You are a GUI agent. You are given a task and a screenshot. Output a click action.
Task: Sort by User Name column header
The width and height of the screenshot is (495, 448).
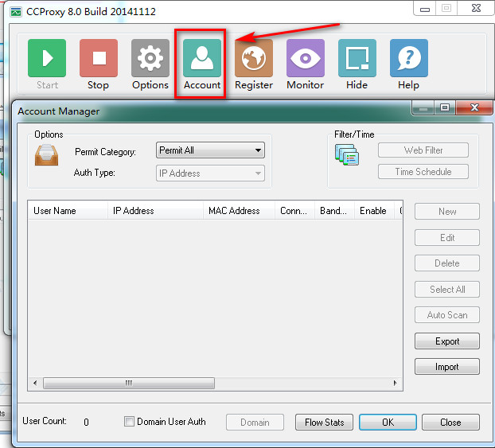tap(68, 211)
